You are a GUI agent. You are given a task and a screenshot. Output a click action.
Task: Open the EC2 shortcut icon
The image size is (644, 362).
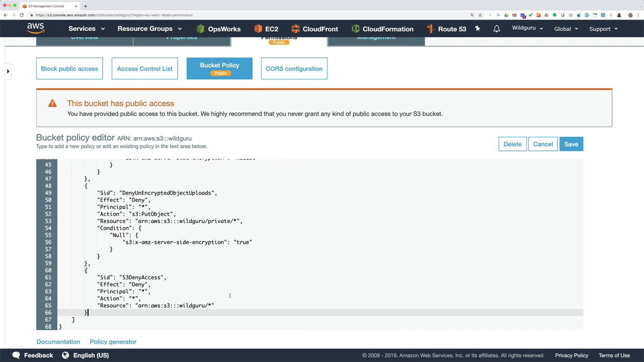point(258,29)
